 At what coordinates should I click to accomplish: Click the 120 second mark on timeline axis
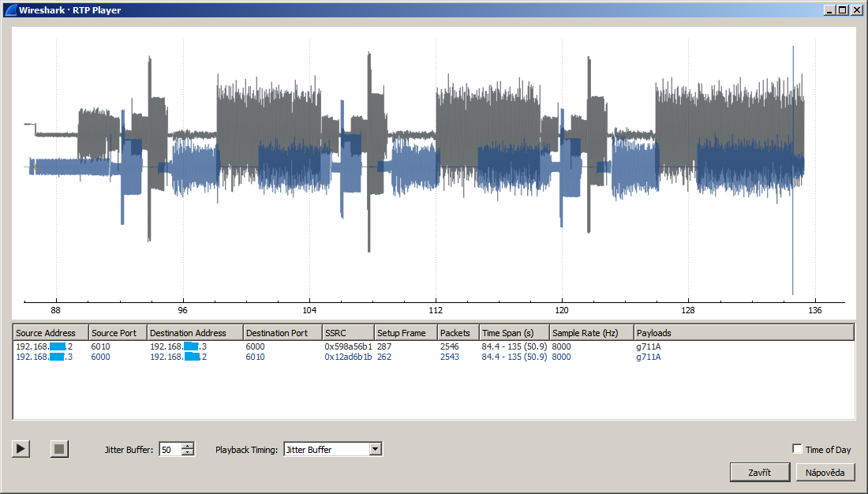click(x=562, y=310)
